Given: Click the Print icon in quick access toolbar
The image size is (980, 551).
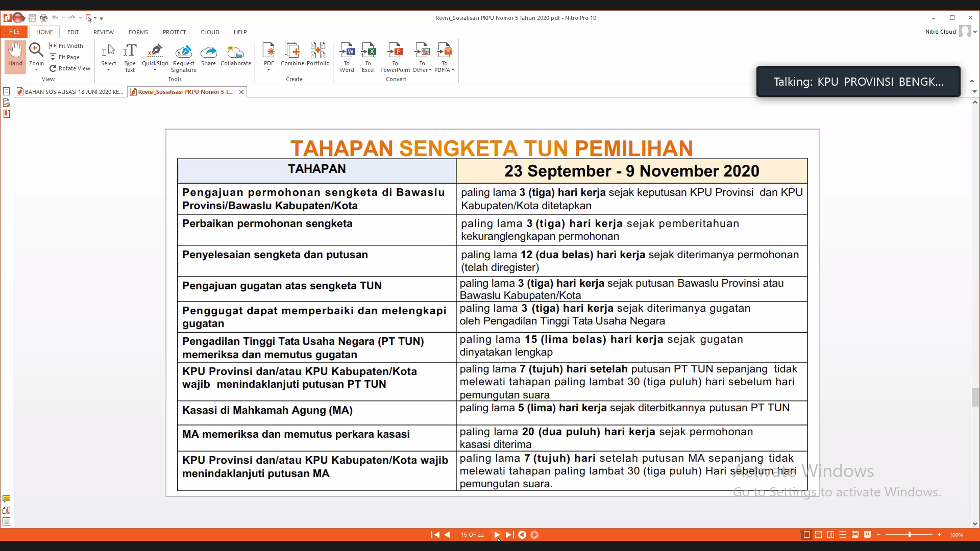Looking at the screenshot, I should click(x=43, y=18).
